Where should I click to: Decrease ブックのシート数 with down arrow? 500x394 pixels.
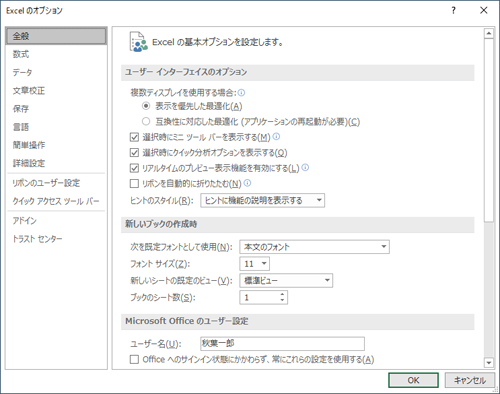[x=282, y=300]
